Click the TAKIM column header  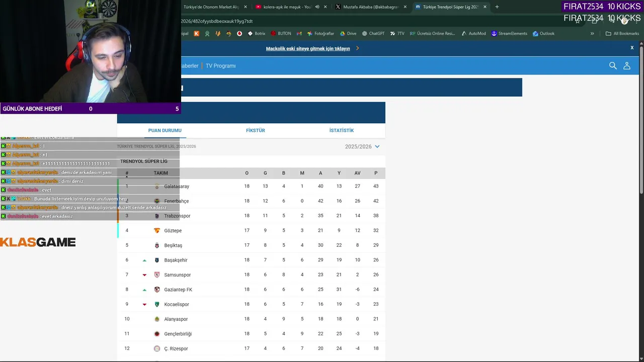[161, 173]
